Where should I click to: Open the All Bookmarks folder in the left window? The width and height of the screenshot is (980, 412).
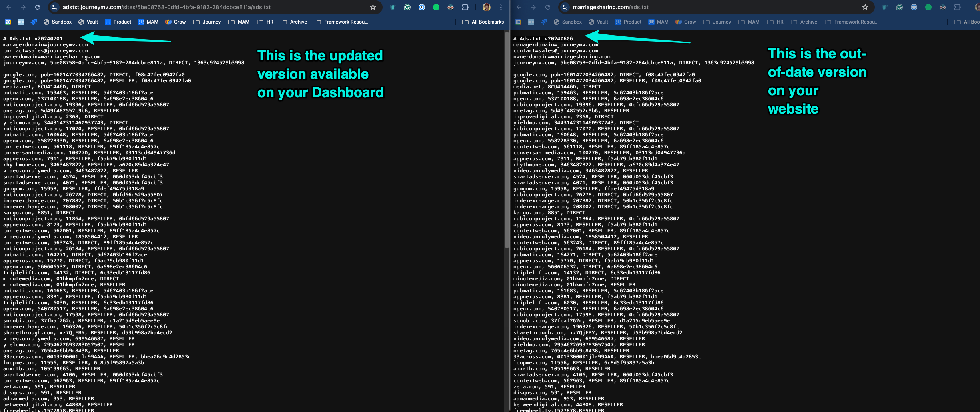tap(483, 22)
